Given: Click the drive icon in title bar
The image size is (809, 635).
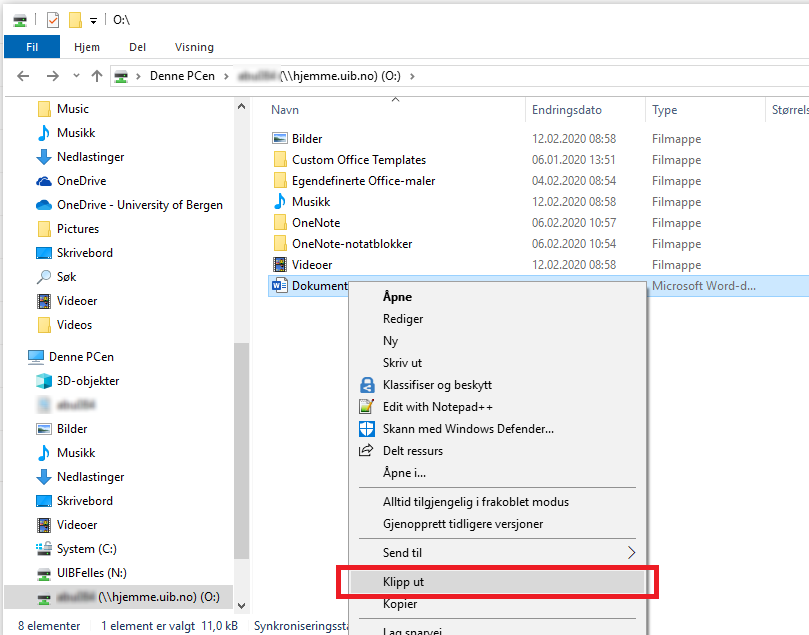Looking at the screenshot, I should (x=20, y=20).
